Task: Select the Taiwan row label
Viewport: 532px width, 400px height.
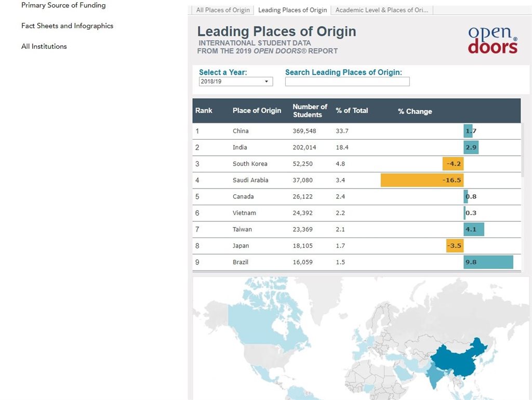Action: point(242,229)
